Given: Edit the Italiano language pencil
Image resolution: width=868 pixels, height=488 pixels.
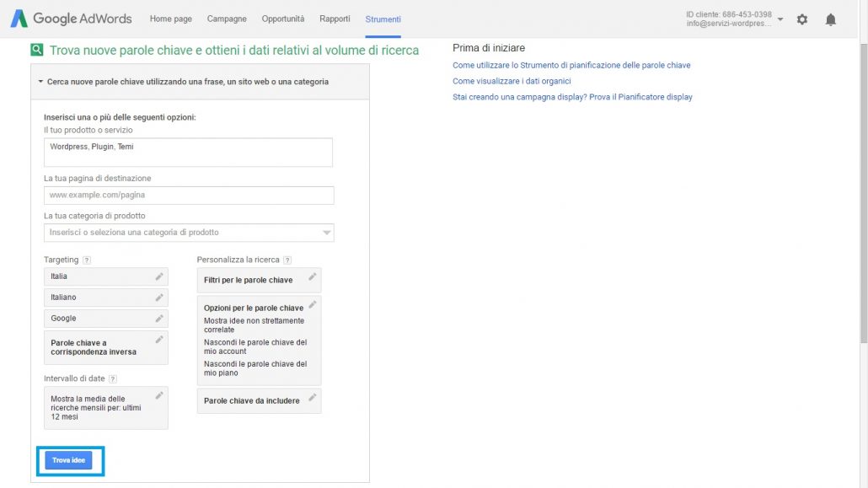Looking at the screenshot, I should tap(159, 298).
